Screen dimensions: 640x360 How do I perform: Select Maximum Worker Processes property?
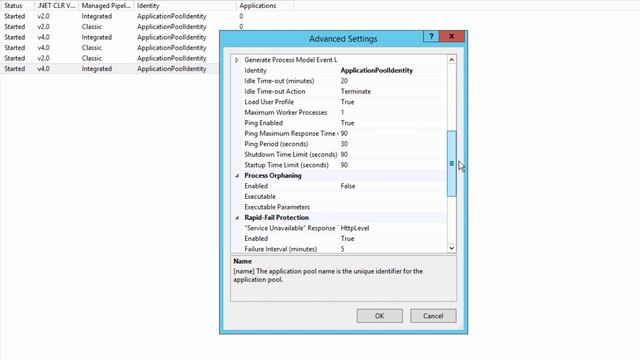(x=286, y=113)
